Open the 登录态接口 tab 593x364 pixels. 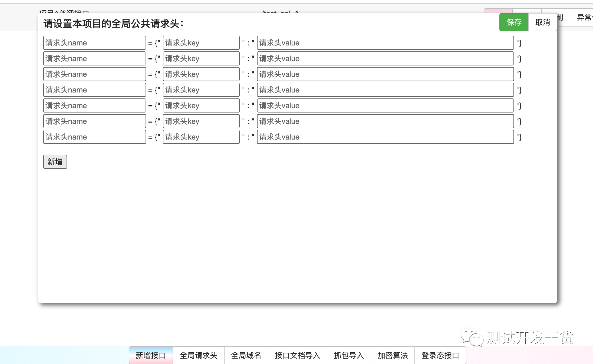click(440, 355)
